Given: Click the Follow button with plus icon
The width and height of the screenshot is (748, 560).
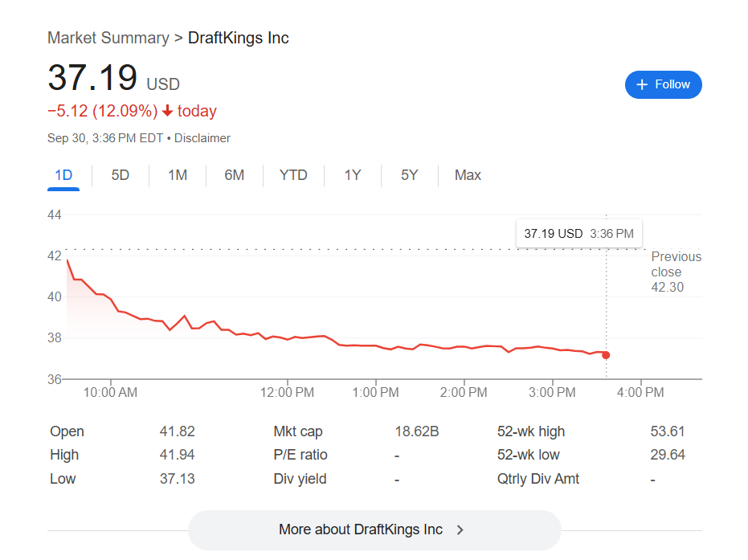Looking at the screenshot, I should 663,84.
